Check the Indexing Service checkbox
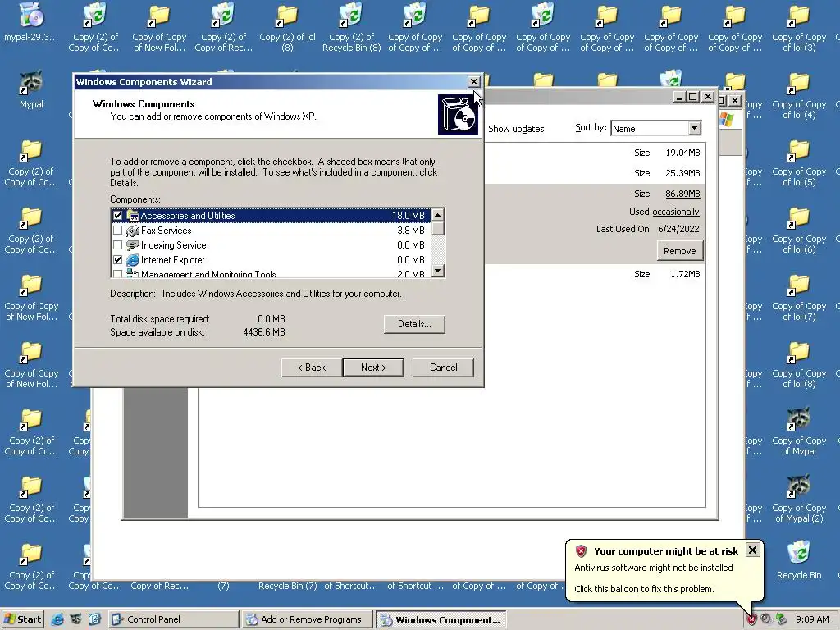The image size is (840, 630). tap(118, 245)
